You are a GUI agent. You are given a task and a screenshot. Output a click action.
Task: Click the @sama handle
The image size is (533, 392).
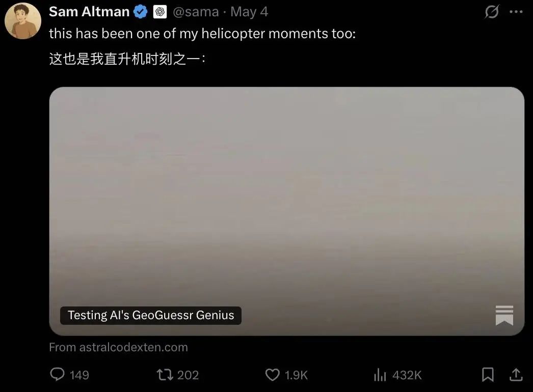(x=196, y=12)
